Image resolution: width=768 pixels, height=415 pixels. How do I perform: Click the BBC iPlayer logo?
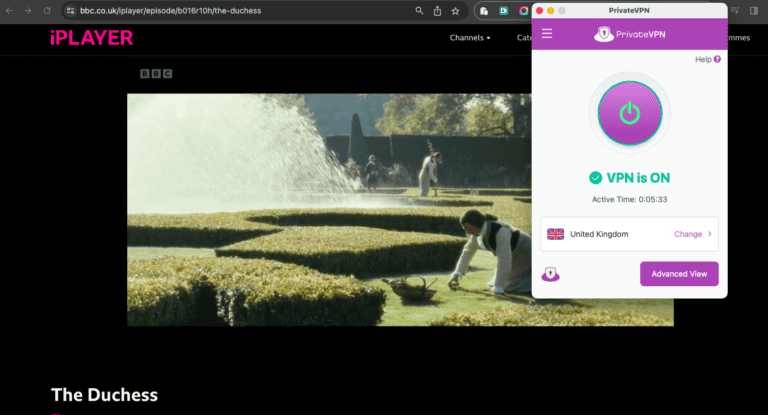pos(91,38)
